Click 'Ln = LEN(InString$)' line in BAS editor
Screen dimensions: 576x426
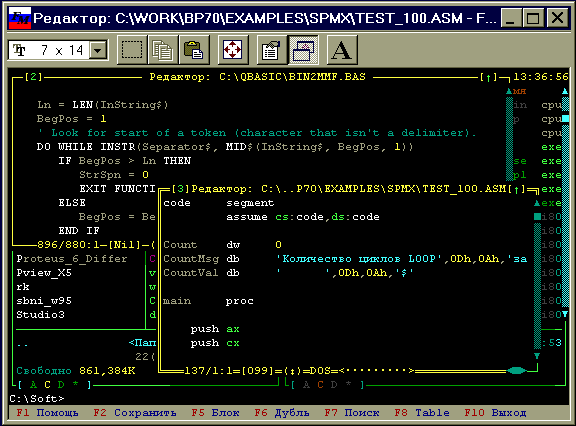[103, 105]
